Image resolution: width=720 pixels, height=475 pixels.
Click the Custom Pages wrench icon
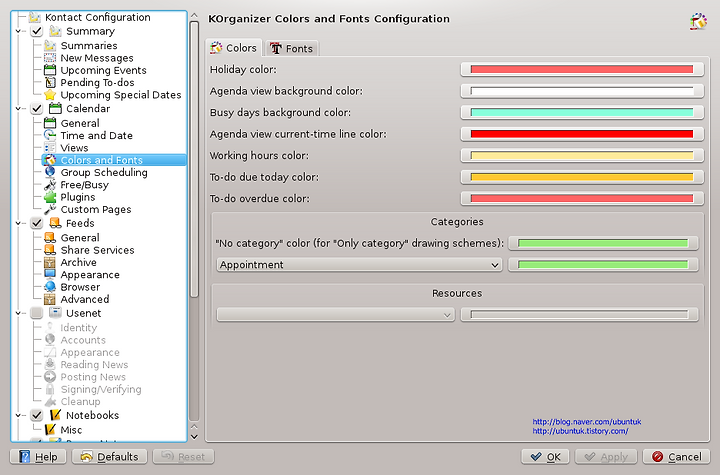pos(50,209)
